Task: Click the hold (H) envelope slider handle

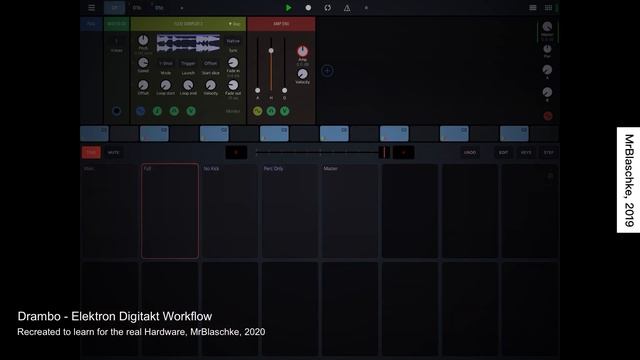Action: pos(271,51)
